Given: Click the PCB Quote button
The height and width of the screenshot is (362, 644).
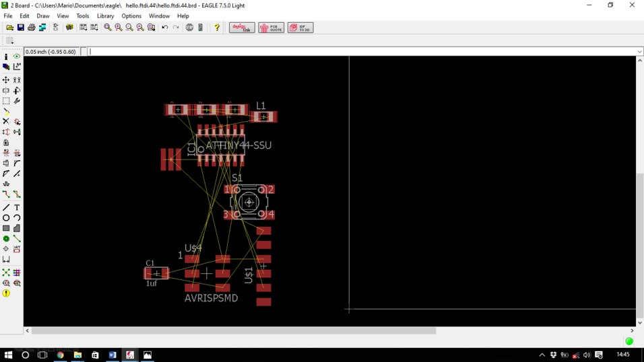Looking at the screenshot, I should pyautogui.click(x=271, y=28).
